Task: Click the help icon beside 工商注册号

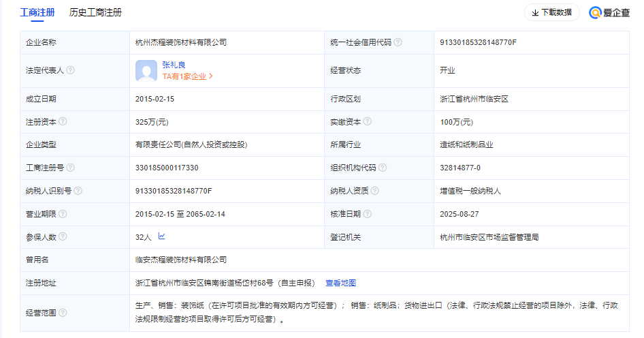Action: pyautogui.click(x=71, y=168)
